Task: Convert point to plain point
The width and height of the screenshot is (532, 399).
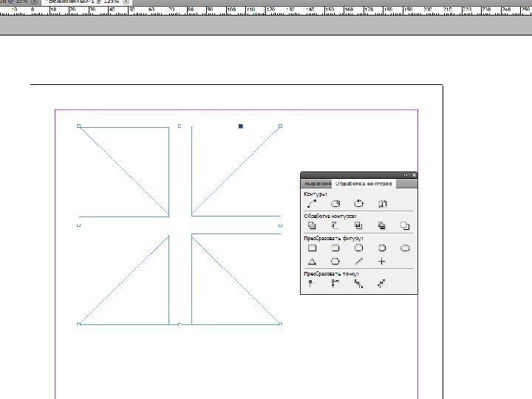Action: 310,283
